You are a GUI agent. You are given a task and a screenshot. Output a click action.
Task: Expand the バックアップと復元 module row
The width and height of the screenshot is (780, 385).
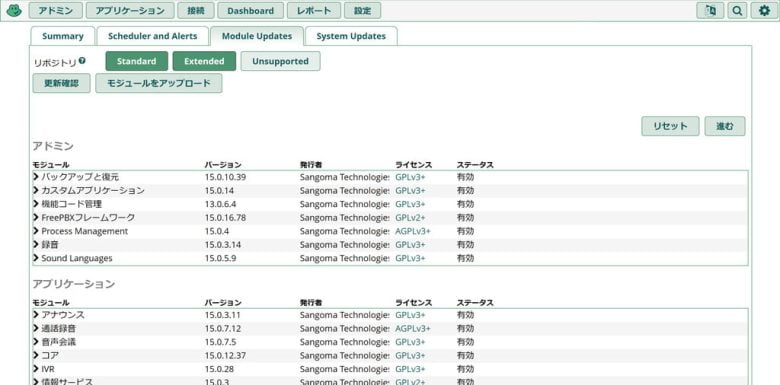(390, 177)
